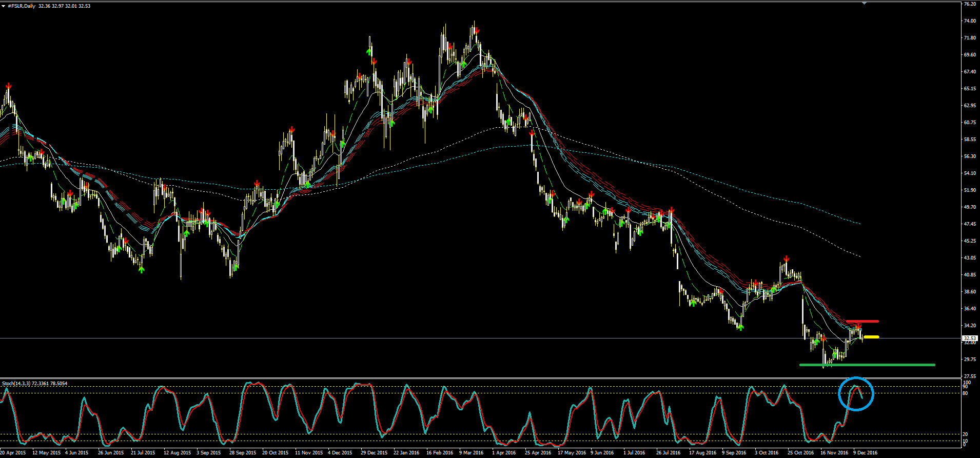980x458 pixels.
Task: Click the 65.15 price axis label
Action: pos(970,89)
